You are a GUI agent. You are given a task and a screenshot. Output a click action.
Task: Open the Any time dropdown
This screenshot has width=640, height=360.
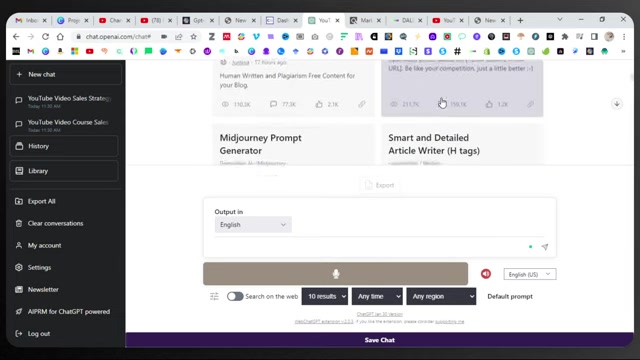click(377, 296)
